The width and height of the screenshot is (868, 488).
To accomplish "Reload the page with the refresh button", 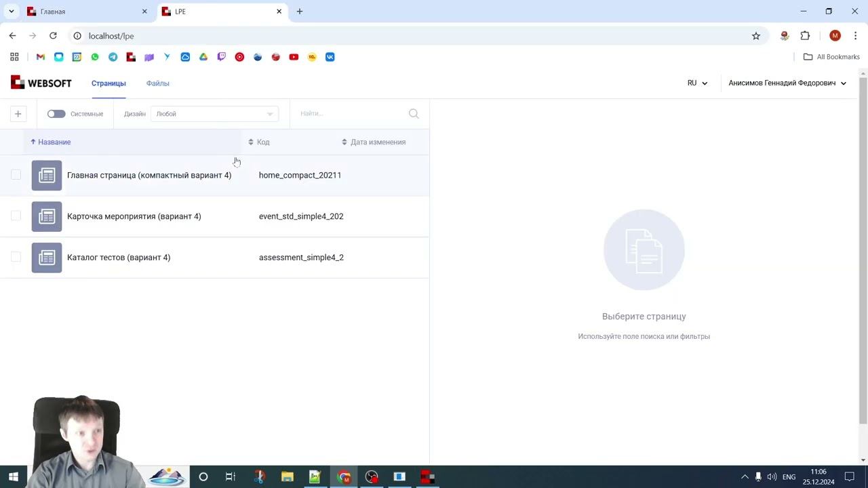I will click(x=53, y=36).
